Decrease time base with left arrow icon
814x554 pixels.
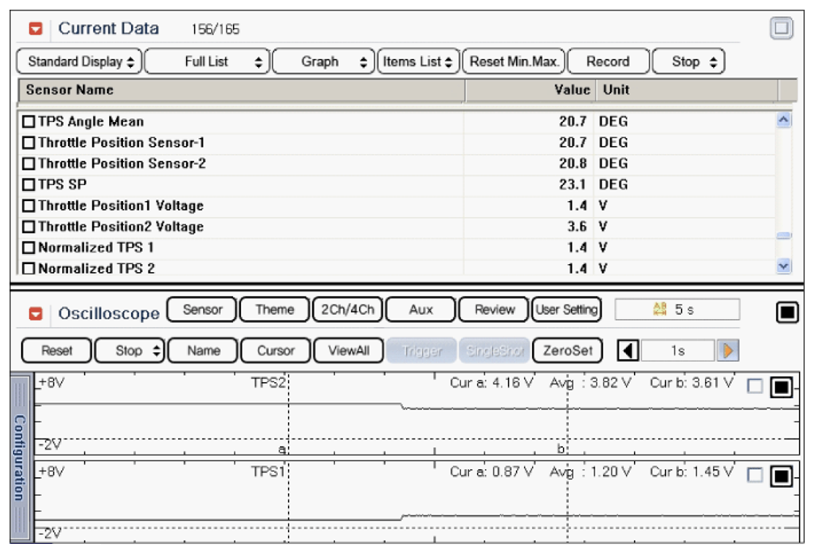coord(628,351)
